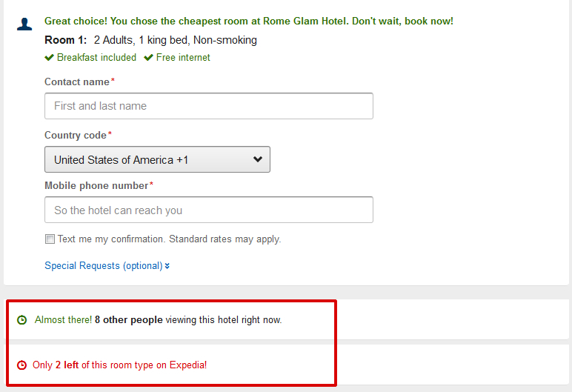Click the Text me my confirmation label
572x392 pixels.
[x=169, y=239]
